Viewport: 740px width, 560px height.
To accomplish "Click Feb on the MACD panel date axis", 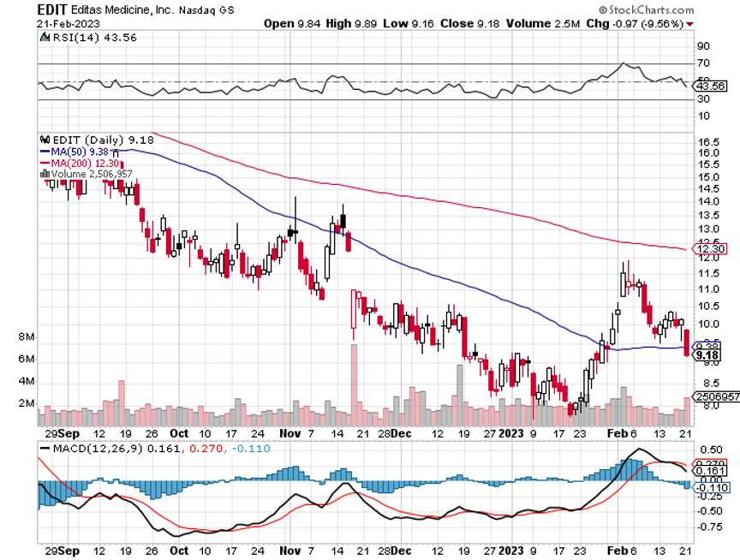I will [x=617, y=551].
